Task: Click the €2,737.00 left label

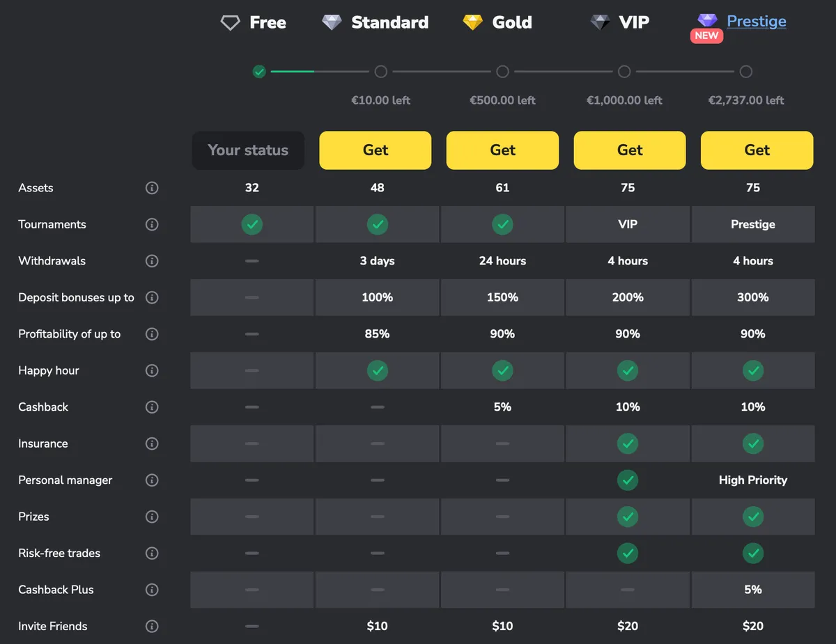Action: [x=746, y=100]
